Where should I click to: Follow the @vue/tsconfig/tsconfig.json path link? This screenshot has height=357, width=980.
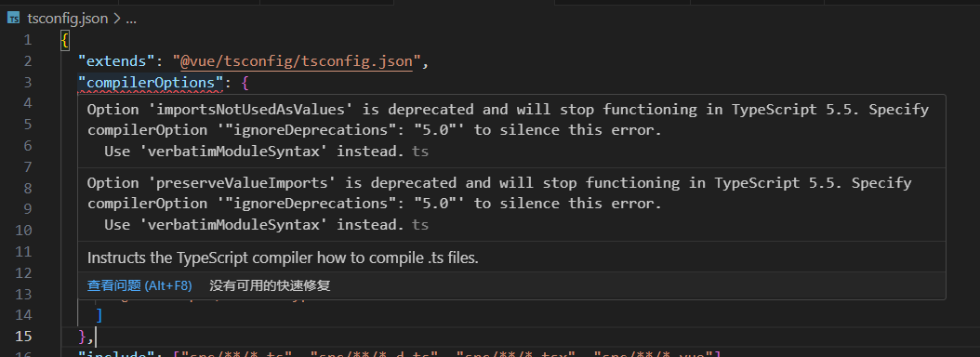297,61
